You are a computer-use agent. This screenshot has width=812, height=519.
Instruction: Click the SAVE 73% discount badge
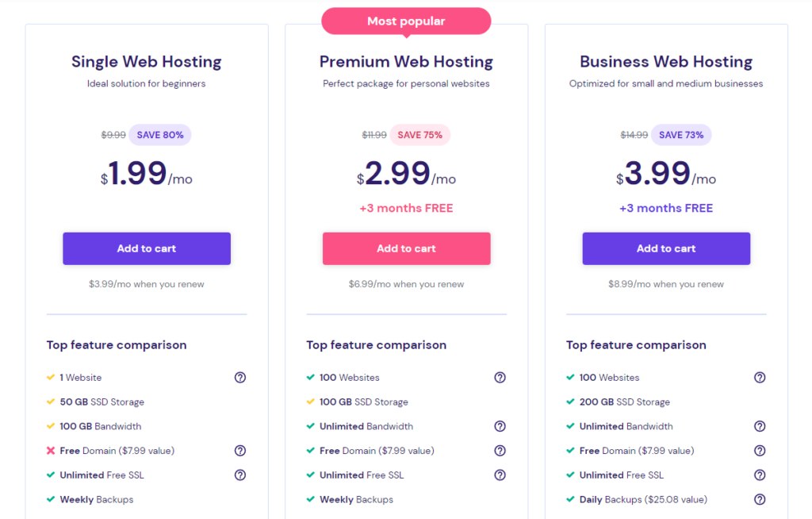click(681, 135)
